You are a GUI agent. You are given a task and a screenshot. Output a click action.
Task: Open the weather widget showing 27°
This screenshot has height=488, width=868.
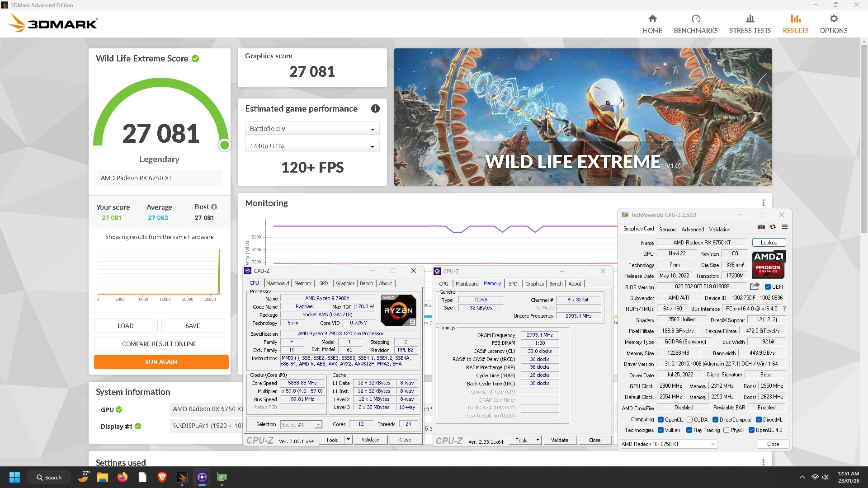83,477
